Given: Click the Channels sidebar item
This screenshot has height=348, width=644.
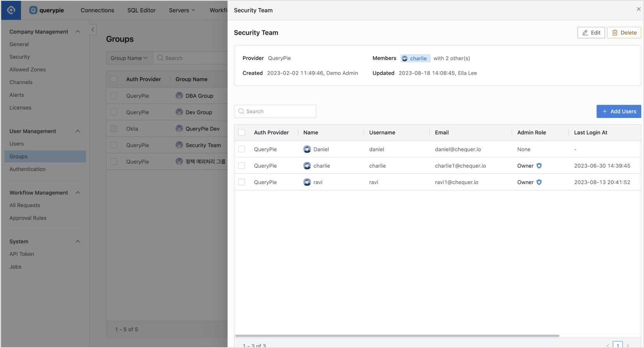Looking at the screenshot, I should coord(21,82).
